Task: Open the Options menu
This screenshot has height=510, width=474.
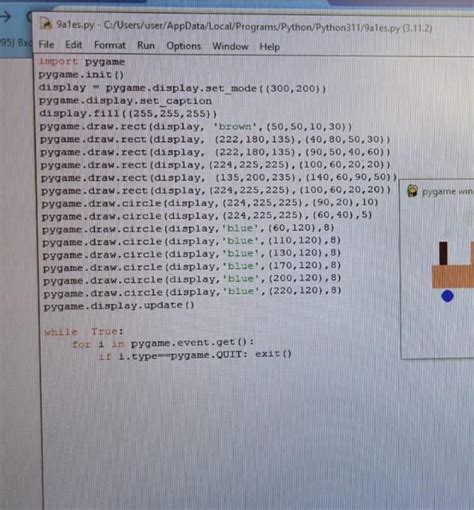Action: [184, 46]
